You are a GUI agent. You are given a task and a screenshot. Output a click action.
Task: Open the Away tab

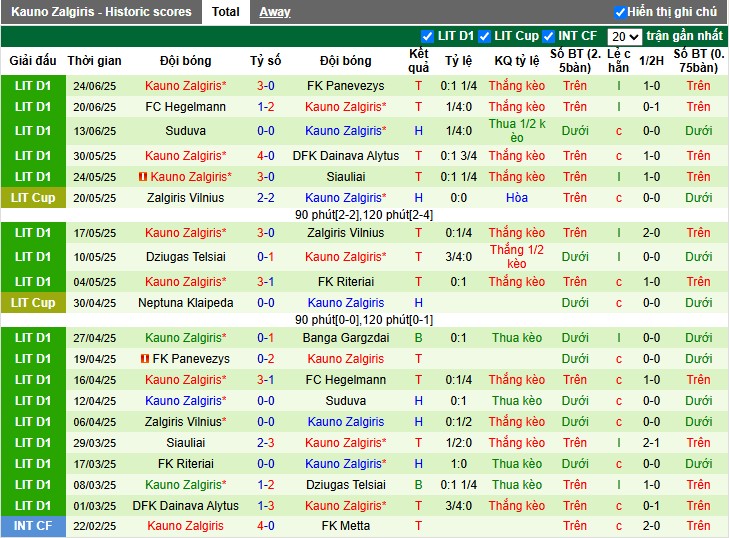[275, 12]
